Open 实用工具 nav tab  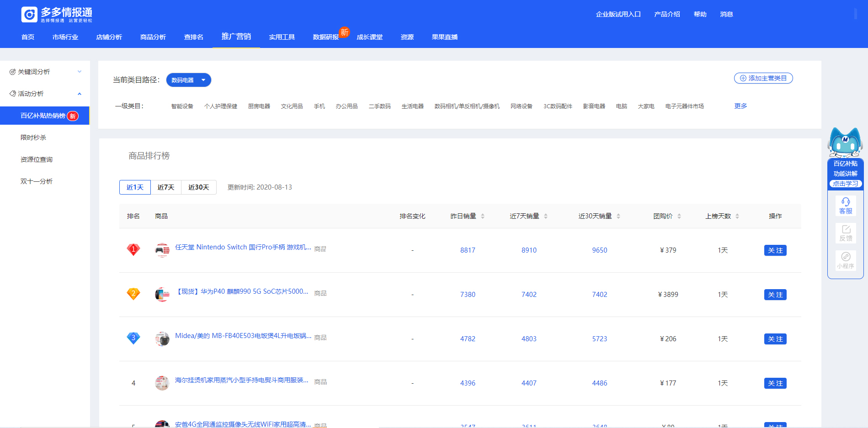point(282,37)
